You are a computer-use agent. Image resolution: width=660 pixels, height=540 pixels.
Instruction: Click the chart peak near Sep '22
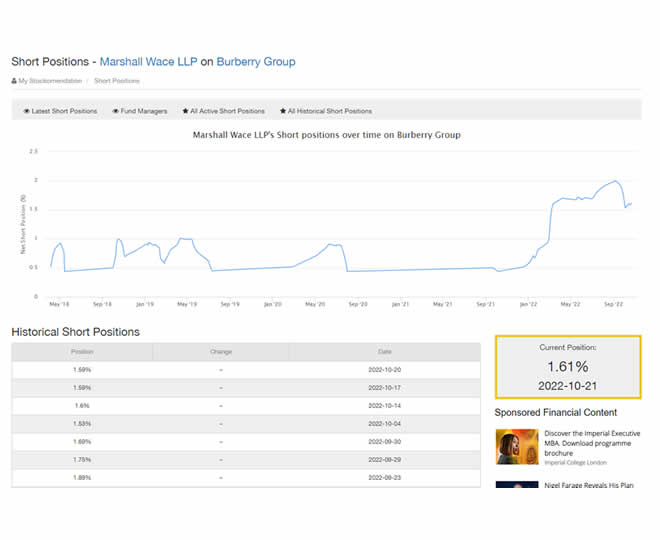point(616,181)
